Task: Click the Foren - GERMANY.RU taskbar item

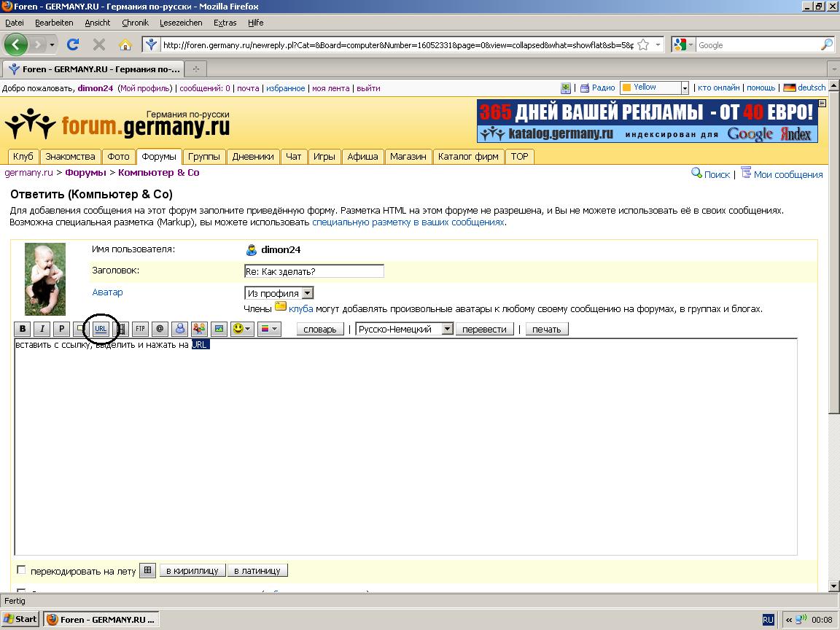Action: tap(102, 620)
